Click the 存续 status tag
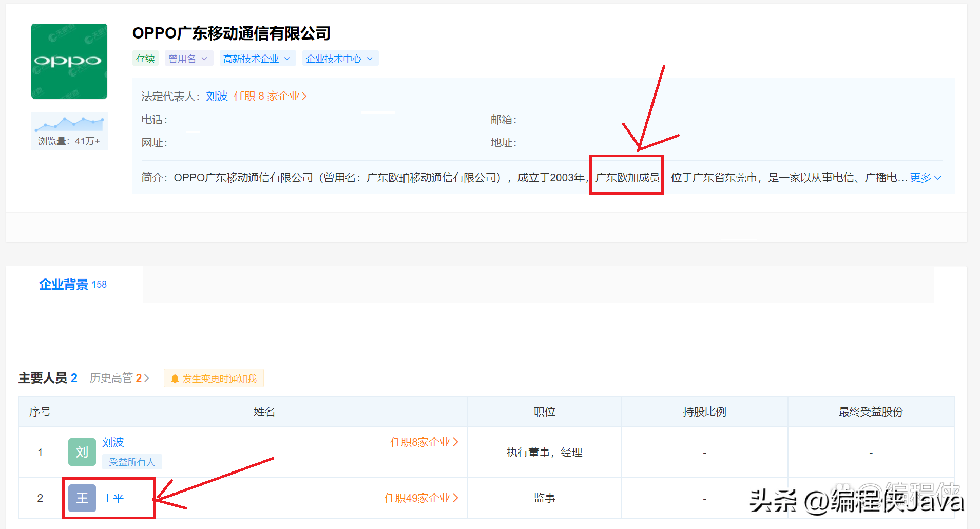 click(145, 59)
